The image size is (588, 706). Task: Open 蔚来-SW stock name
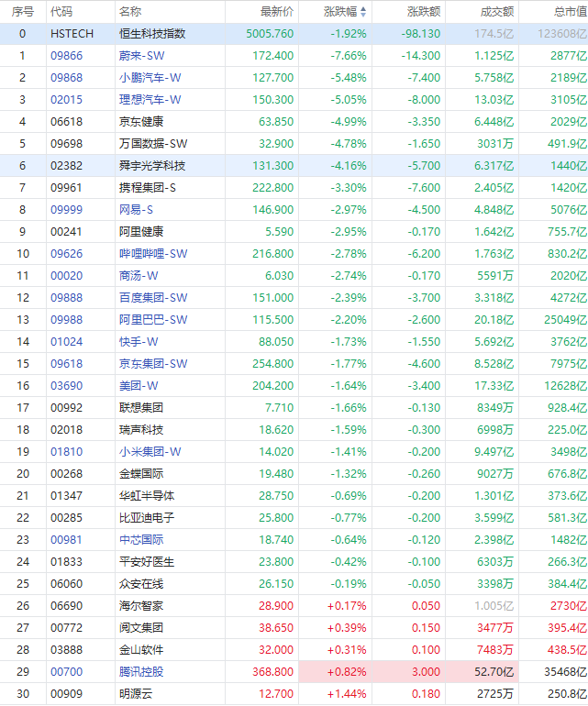pos(142,56)
